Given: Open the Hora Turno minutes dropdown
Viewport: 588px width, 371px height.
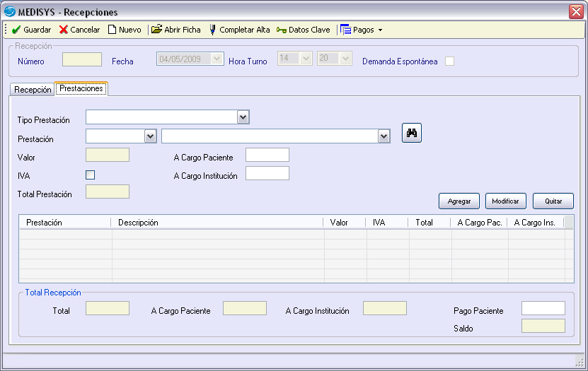Looking at the screenshot, I should tap(346, 59).
